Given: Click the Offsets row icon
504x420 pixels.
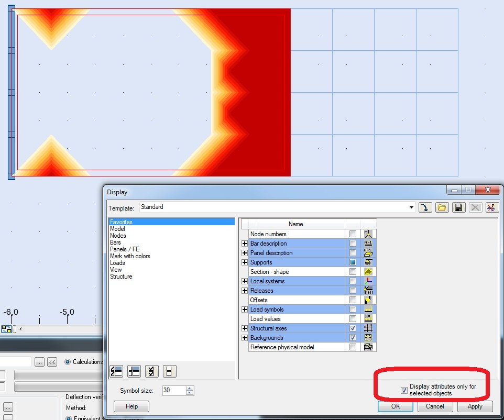Looking at the screenshot, I should click(x=368, y=300).
